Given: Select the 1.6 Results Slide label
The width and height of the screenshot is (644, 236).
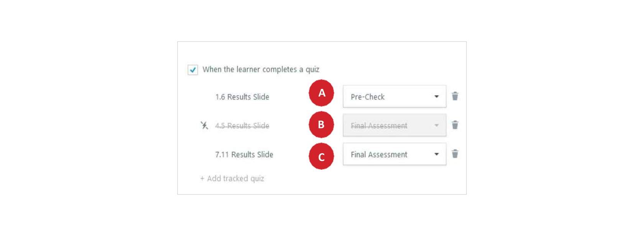Looking at the screenshot, I should (x=242, y=97).
